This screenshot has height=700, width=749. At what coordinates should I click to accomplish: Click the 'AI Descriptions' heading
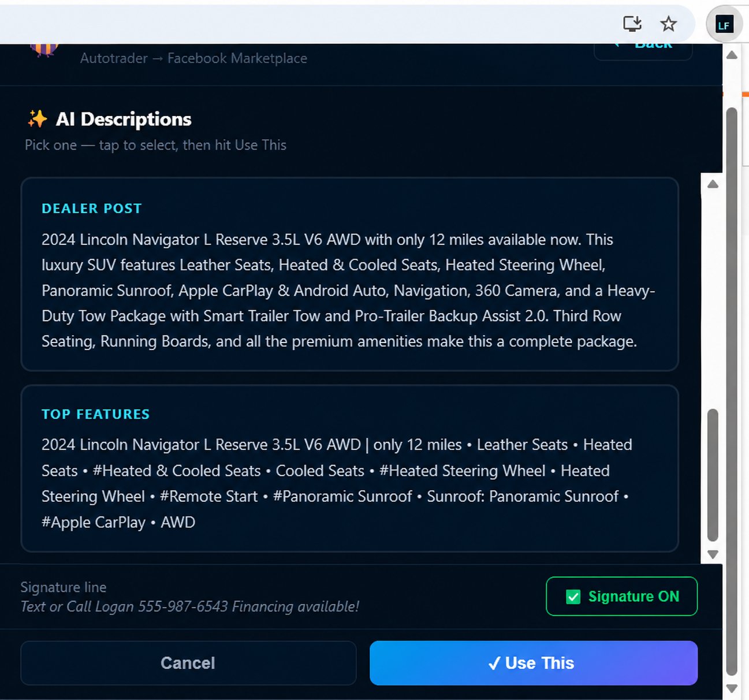click(124, 119)
